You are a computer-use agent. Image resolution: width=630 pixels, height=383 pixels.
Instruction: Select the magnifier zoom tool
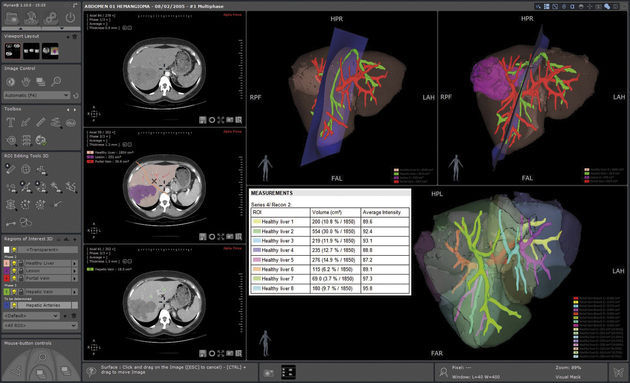[56, 82]
